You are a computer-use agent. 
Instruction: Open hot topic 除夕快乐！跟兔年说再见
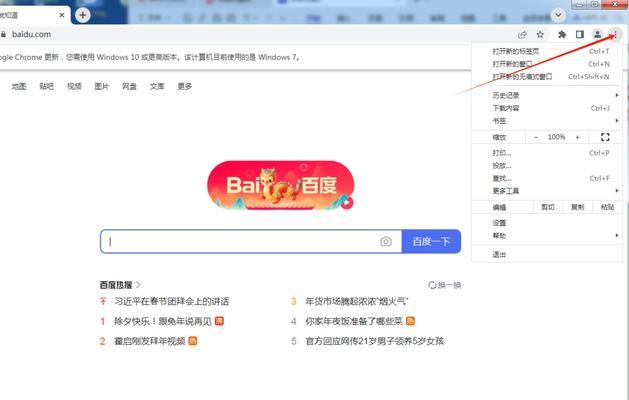163,321
